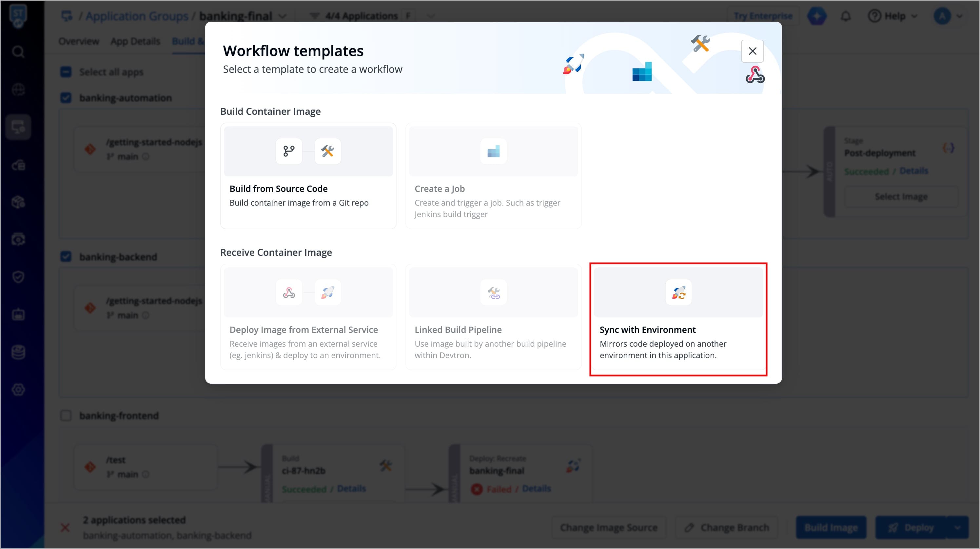Click the security shield icon in the sidebar
Image resolution: width=980 pixels, height=549 pixels.
tap(18, 277)
